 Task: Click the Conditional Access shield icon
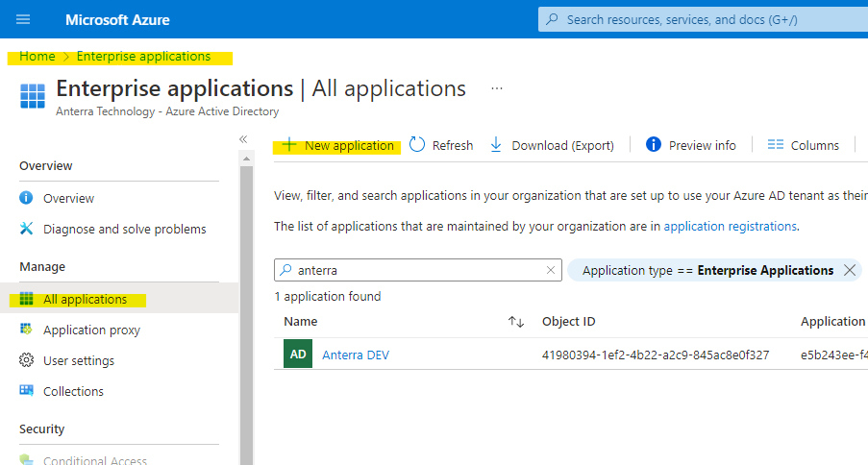click(26, 459)
